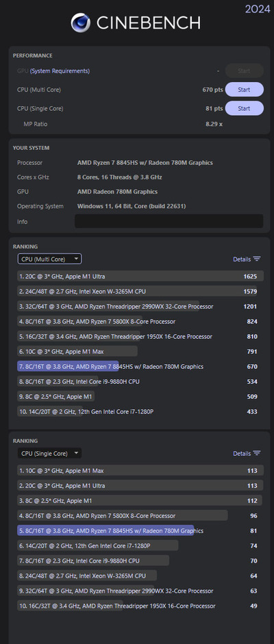Click the Info text field
This screenshot has height=644, width=274.
point(169,221)
